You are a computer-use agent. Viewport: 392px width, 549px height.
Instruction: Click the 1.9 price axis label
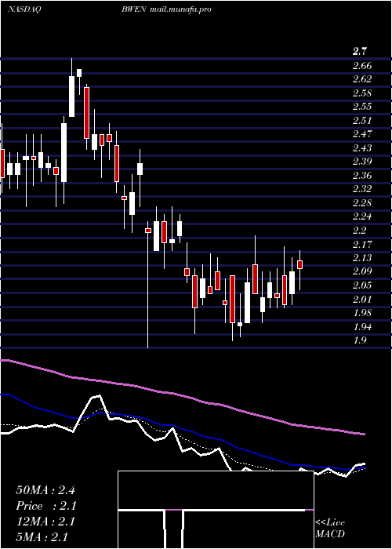click(359, 340)
